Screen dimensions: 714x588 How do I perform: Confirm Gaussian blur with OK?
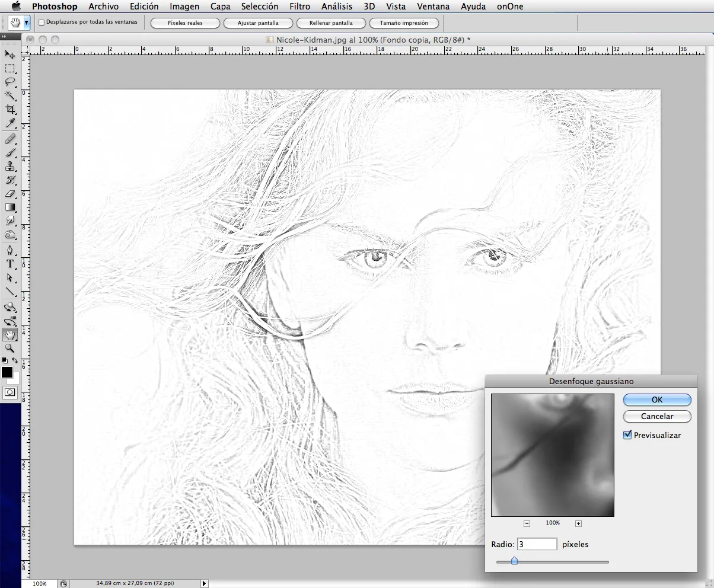coord(657,400)
